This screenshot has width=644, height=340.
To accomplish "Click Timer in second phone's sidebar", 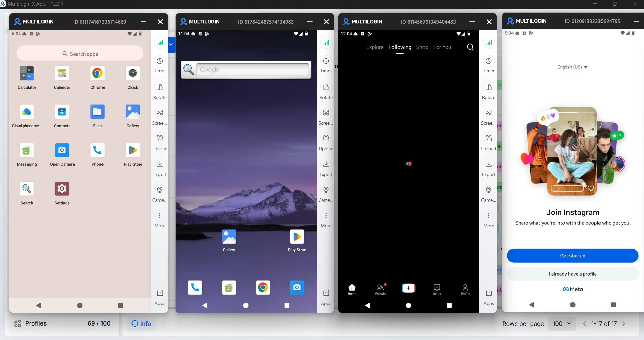I will [326, 65].
